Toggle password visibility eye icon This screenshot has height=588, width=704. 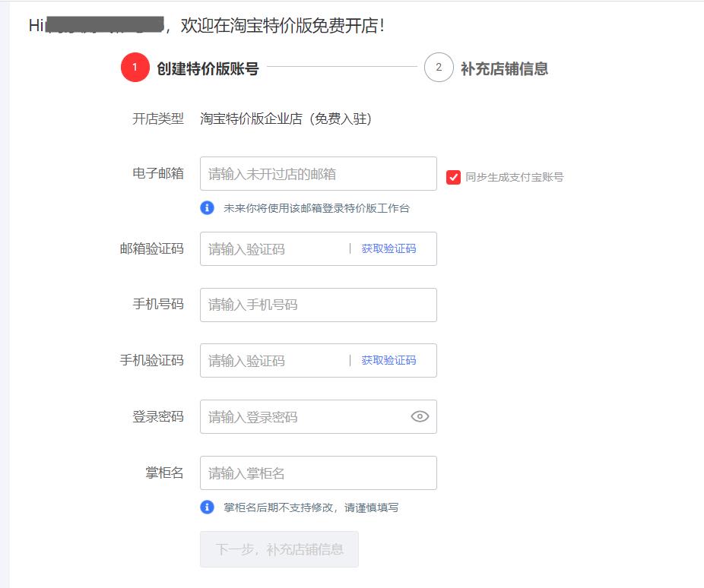(x=420, y=416)
